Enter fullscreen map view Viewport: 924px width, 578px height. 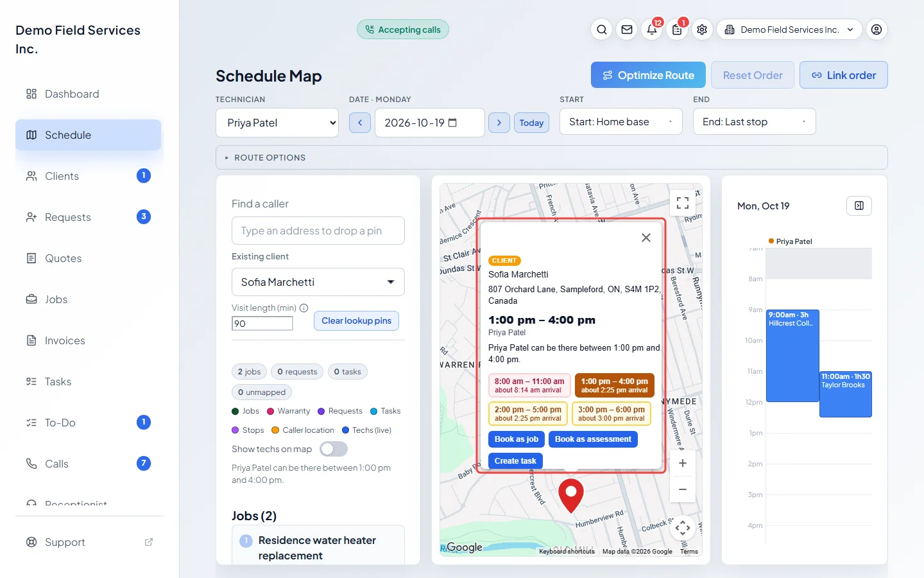(683, 203)
